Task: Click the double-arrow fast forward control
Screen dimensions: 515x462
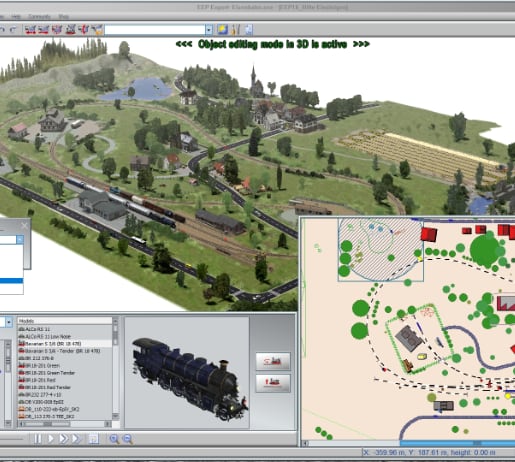Action: coord(63,439)
